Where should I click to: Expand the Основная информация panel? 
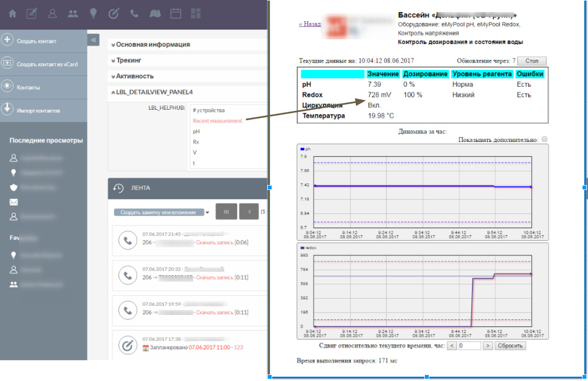[151, 45]
